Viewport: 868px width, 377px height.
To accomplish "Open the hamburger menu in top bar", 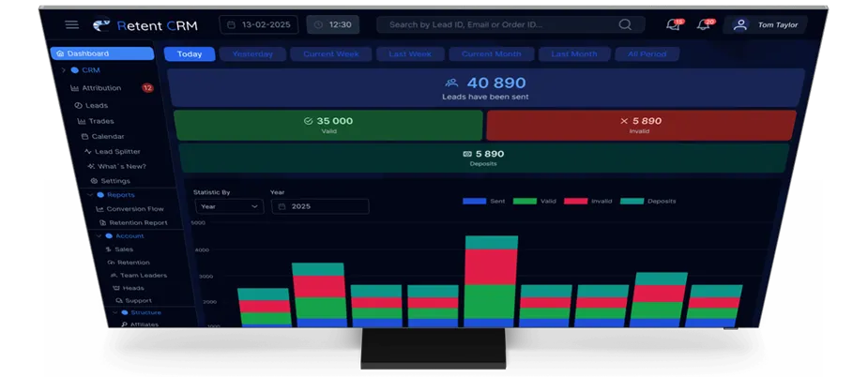I will 71,25.
